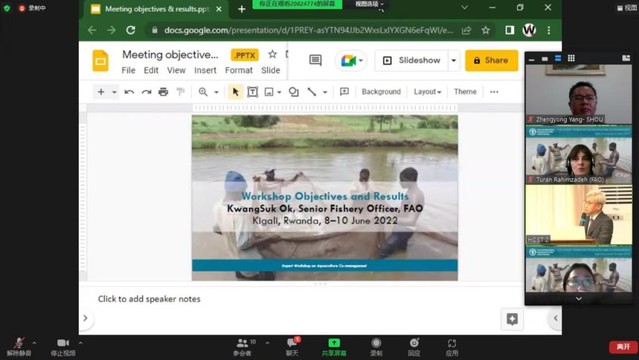Reload the page in the browser

point(130,30)
